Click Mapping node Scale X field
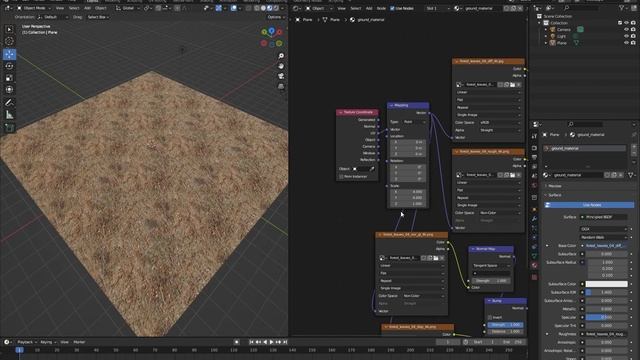Viewport: 640px width, 360px height. pyautogui.click(x=408, y=192)
